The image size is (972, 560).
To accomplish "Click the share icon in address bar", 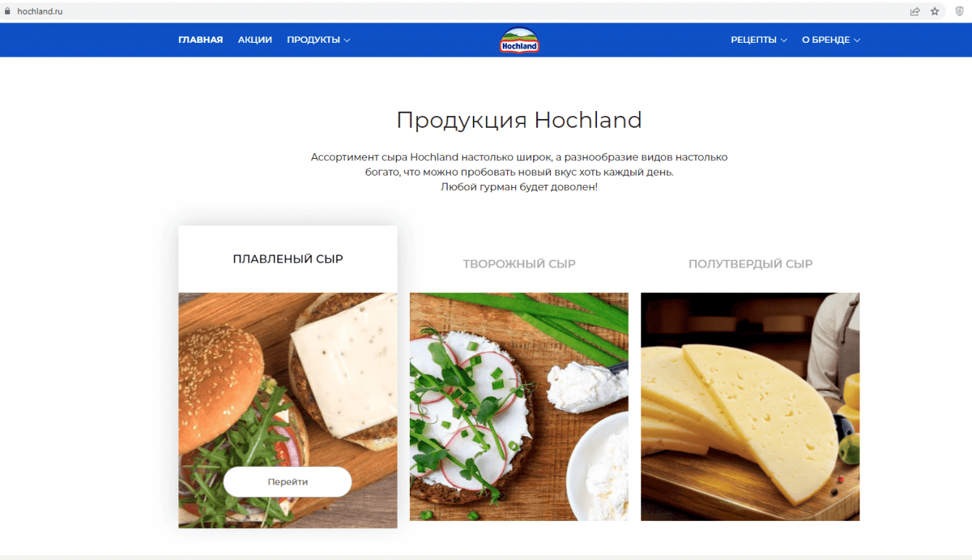I will [x=915, y=12].
